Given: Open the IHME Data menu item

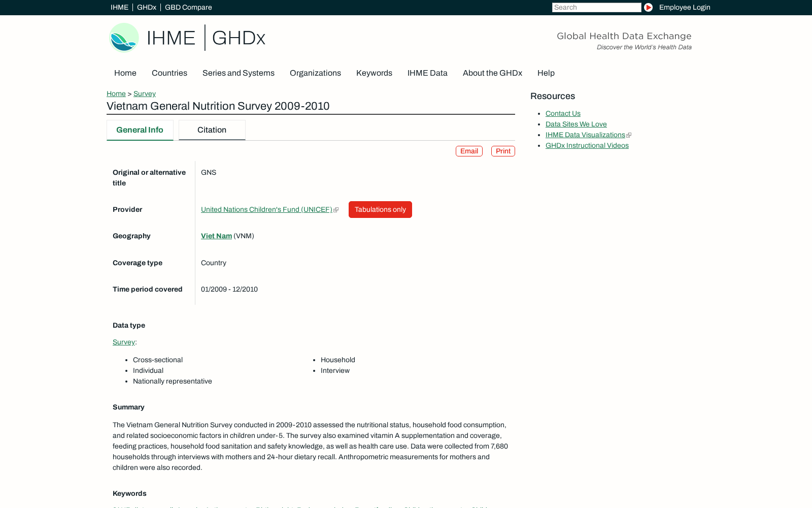Looking at the screenshot, I should click(x=427, y=73).
